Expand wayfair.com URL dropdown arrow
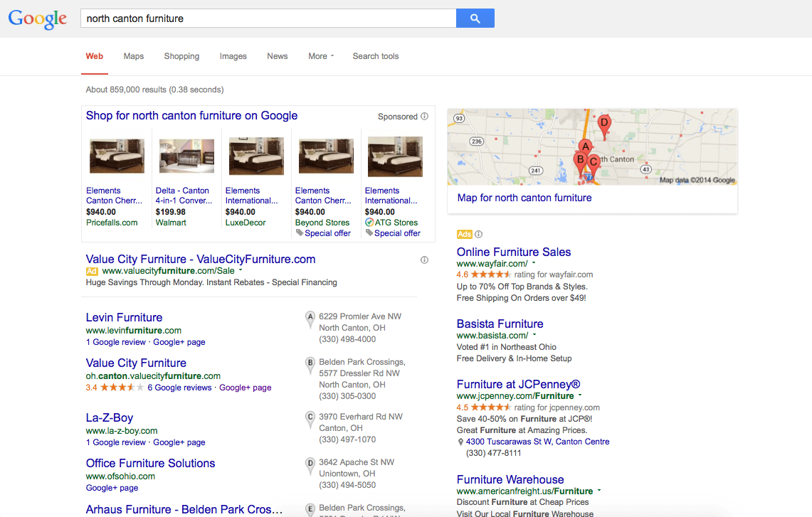812x517 pixels. [x=534, y=263]
